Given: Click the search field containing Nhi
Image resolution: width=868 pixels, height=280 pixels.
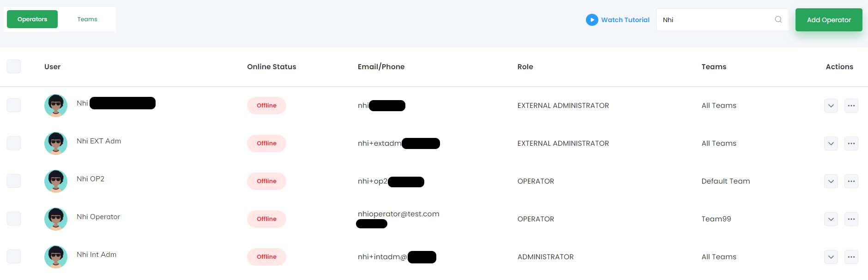Looking at the screenshot, I should [x=722, y=20].
